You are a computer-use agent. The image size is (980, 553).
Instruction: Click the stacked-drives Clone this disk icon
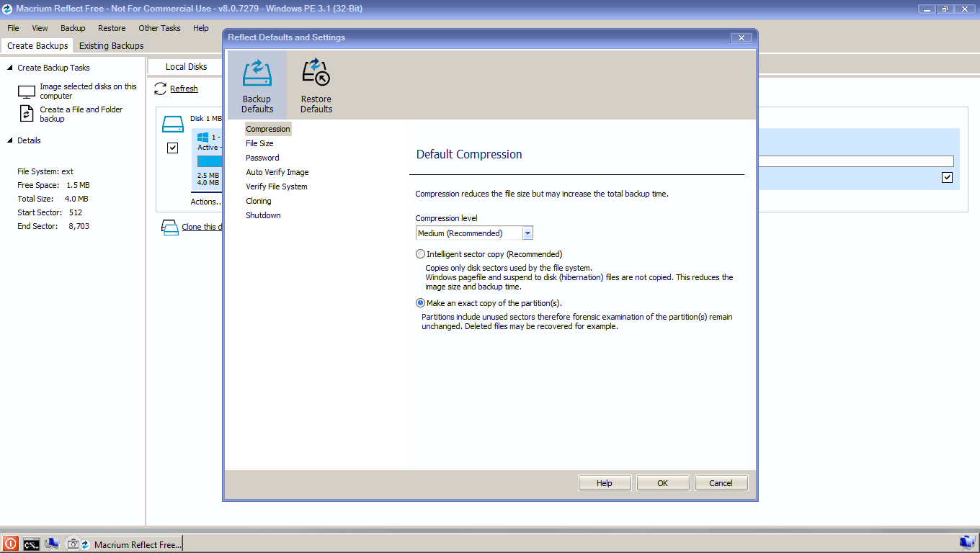[170, 228]
